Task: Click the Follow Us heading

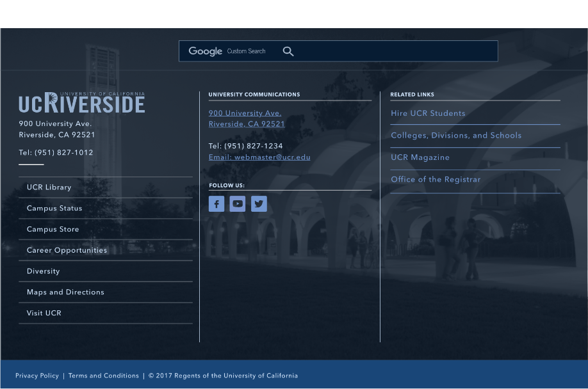Action: (227, 186)
